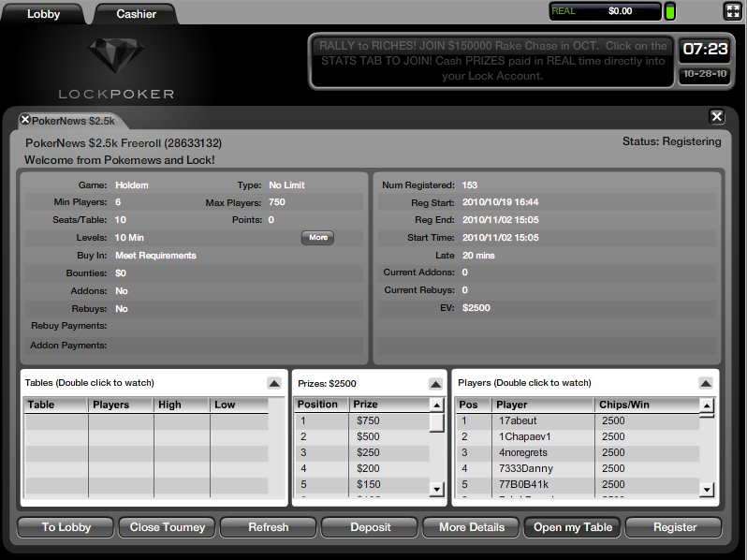Click the 10-28-10 date display
The width and height of the screenshot is (747, 560).
click(705, 74)
